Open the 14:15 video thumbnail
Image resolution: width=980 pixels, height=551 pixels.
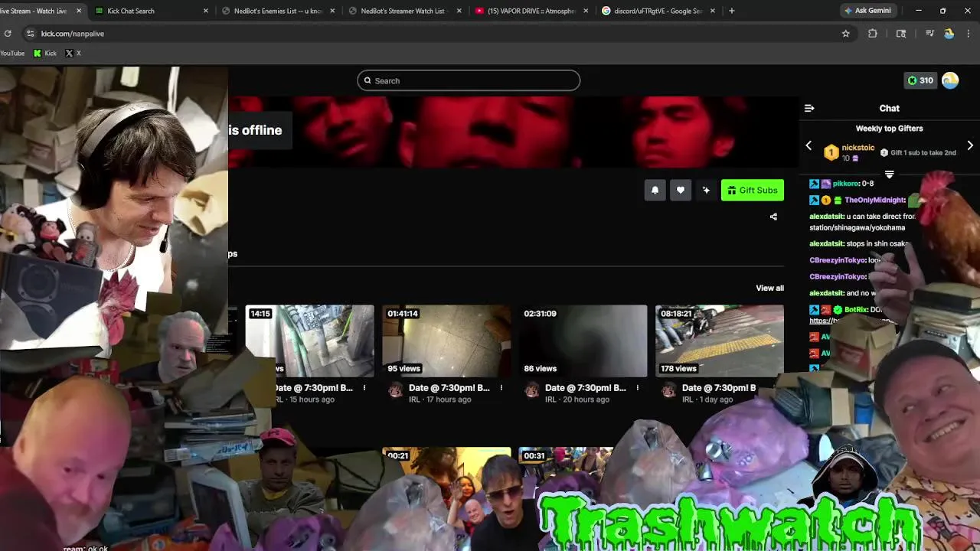(310, 341)
